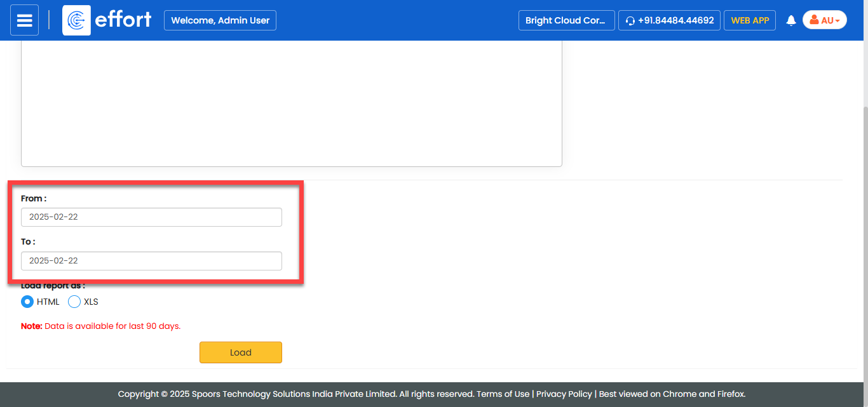Click Welcome, Admin User in header
This screenshot has height=407, width=868.
point(220,20)
